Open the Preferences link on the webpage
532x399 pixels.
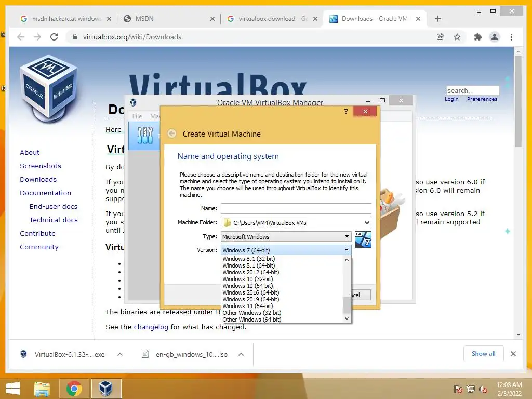point(482,99)
